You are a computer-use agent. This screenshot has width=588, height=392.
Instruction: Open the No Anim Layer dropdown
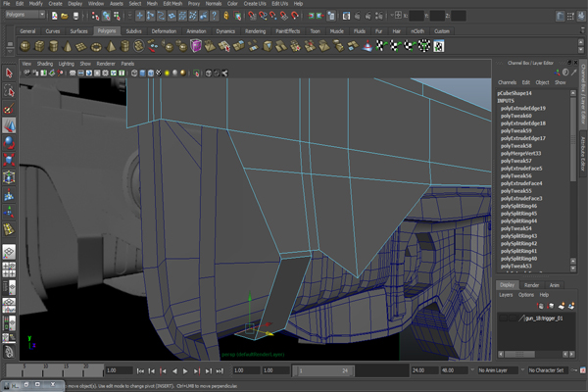coord(498,370)
